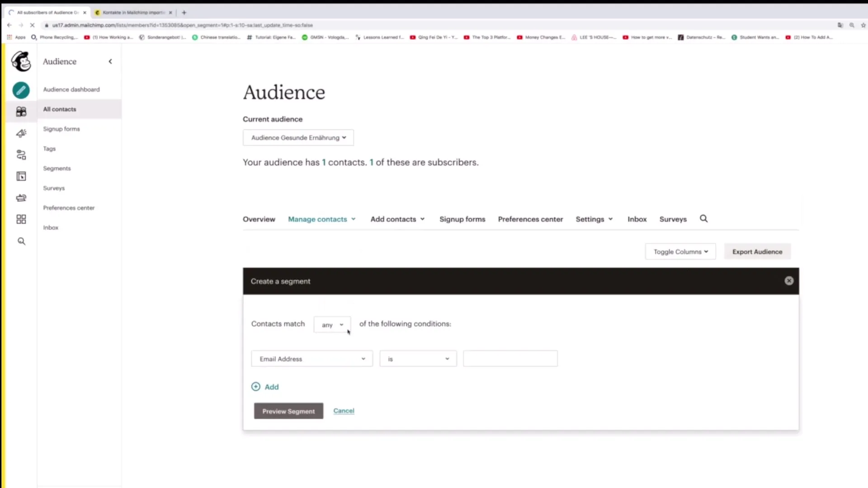Open the Automations icon in sidebar

(x=21, y=155)
